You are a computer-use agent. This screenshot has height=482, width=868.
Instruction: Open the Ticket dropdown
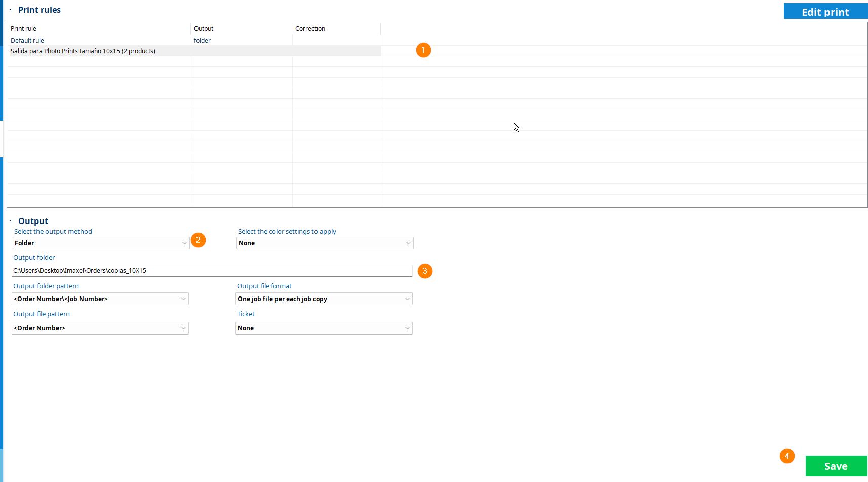324,328
